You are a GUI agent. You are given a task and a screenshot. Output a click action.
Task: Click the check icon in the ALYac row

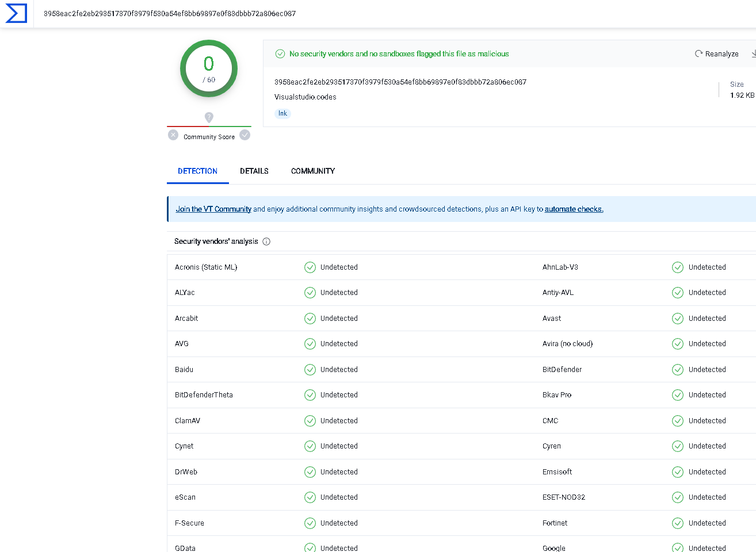[x=310, y=293]
